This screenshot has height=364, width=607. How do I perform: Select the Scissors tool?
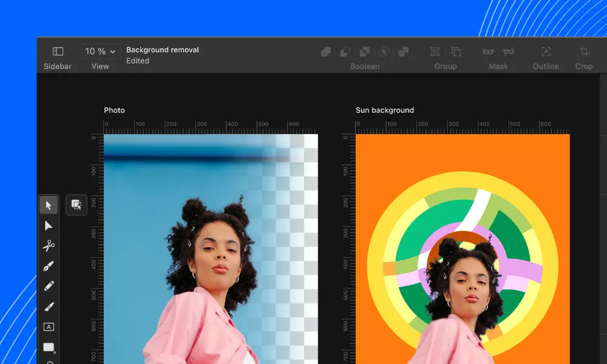49,246
